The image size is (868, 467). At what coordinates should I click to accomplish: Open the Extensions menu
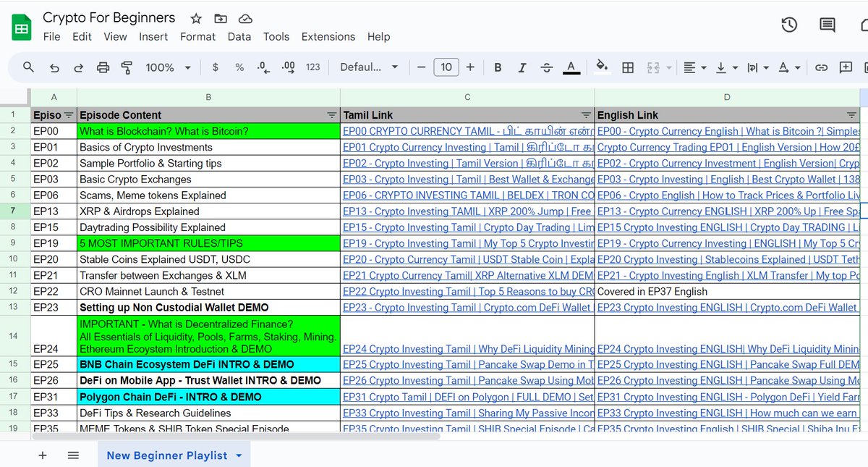coord(328,37)
